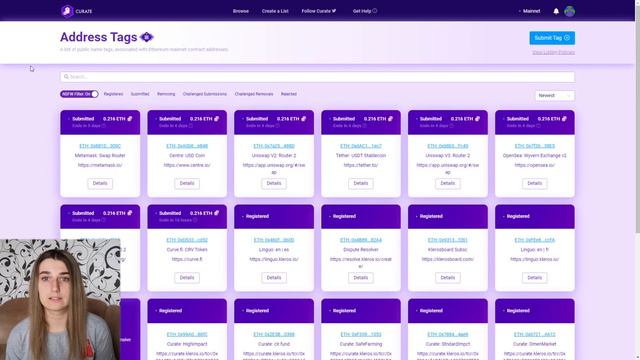Go to Browse in the top navigation

[x=241, y=11]
